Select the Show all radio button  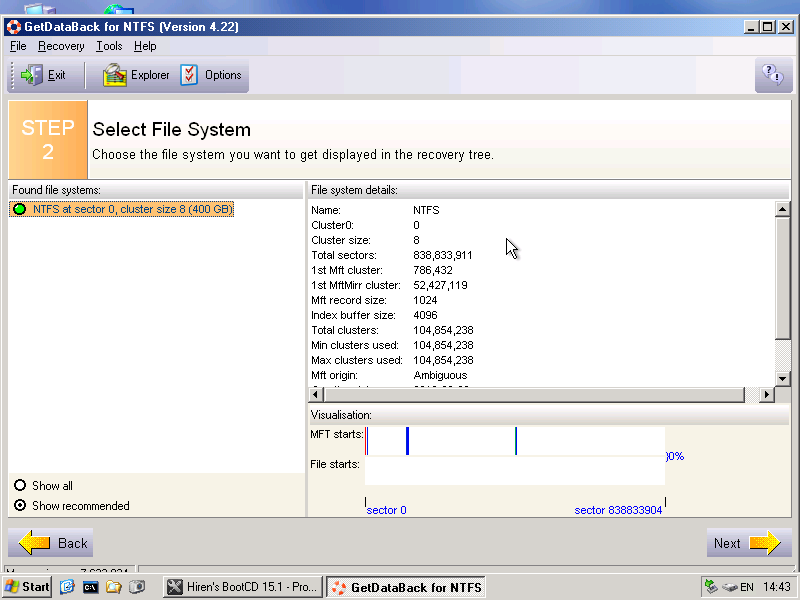[20, 485]
